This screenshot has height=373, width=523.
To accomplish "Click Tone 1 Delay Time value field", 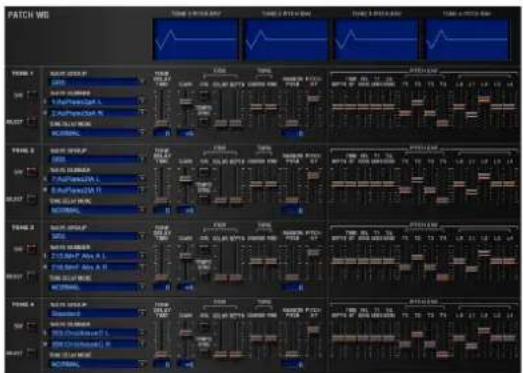I will click(x=162, y=133).
